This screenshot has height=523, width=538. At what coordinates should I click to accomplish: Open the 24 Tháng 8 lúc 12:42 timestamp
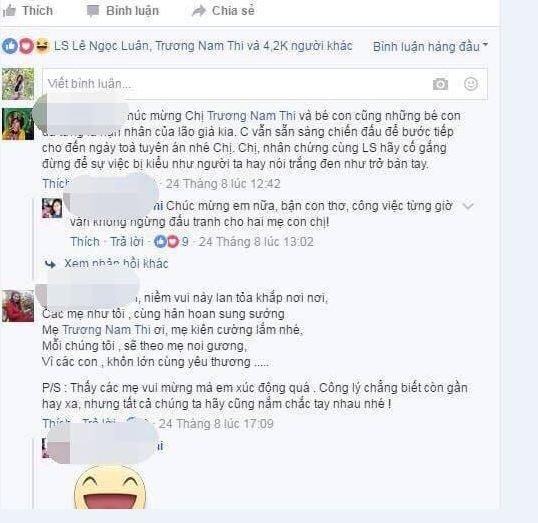[x=223, y=184]
